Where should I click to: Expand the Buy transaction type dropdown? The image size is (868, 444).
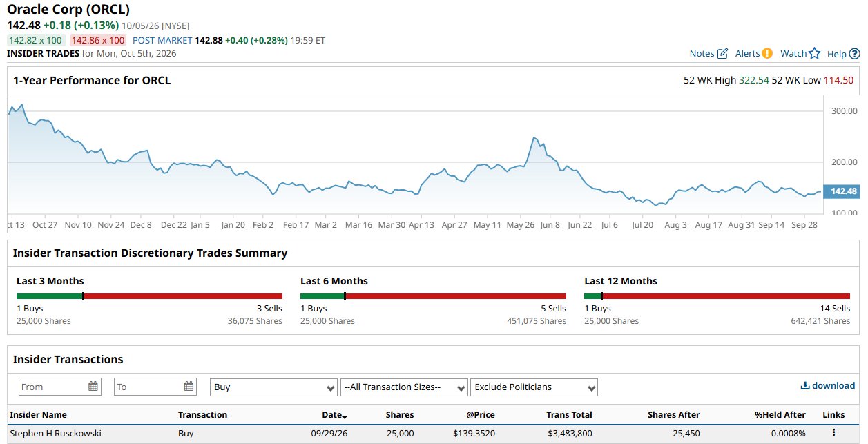pos(273,387)
